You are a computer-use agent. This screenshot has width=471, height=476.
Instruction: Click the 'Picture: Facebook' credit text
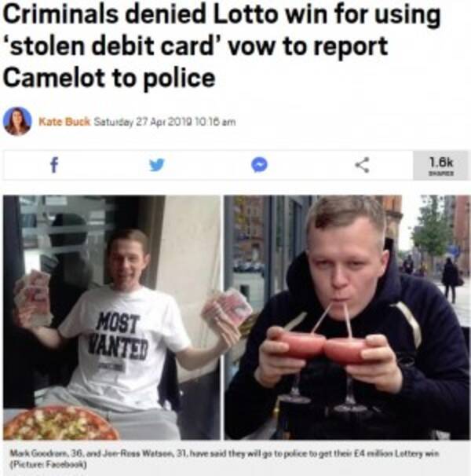[49, 464]
